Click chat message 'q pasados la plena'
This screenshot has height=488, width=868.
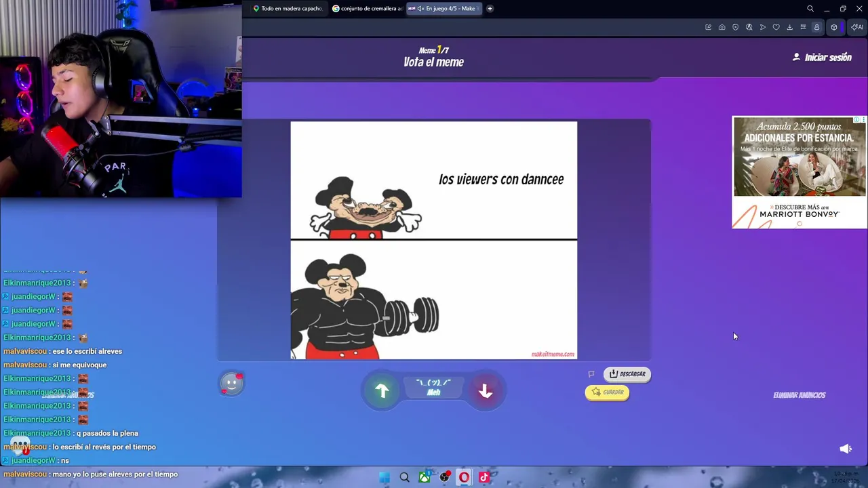click(107, 433)
